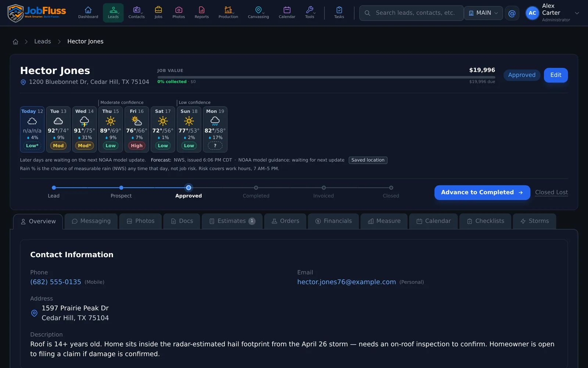Screen dimensions: 588x368
Task: Click the Lead stage marker
Action: point(54,188)
